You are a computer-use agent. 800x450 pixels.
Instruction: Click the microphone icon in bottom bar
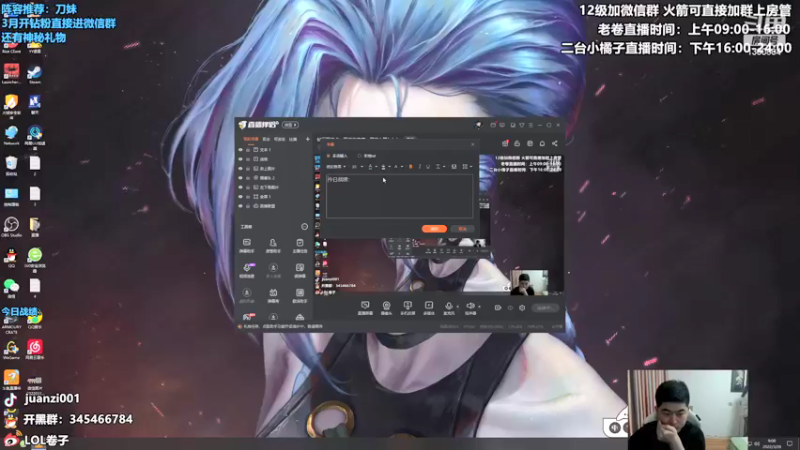[449, 306]
